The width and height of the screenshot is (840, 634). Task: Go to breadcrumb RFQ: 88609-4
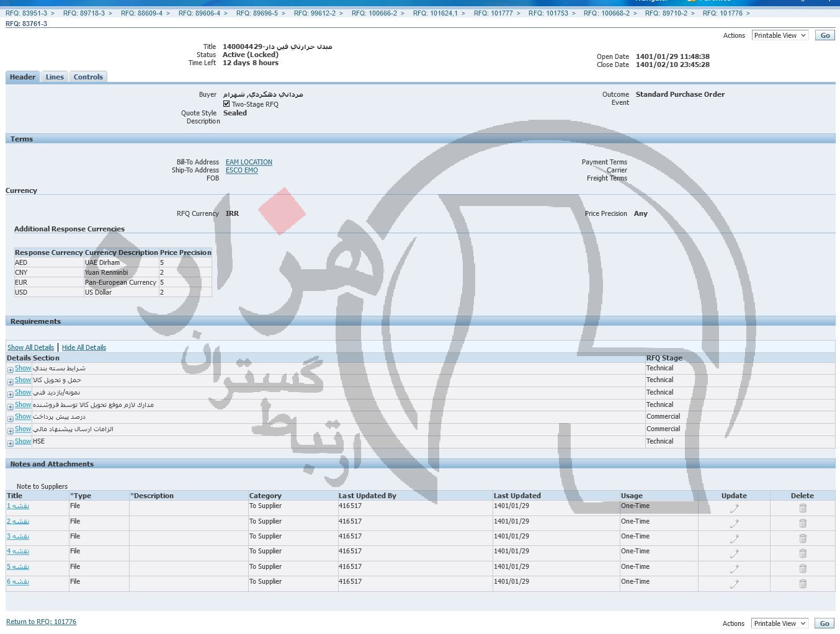[x=141, y=13]
